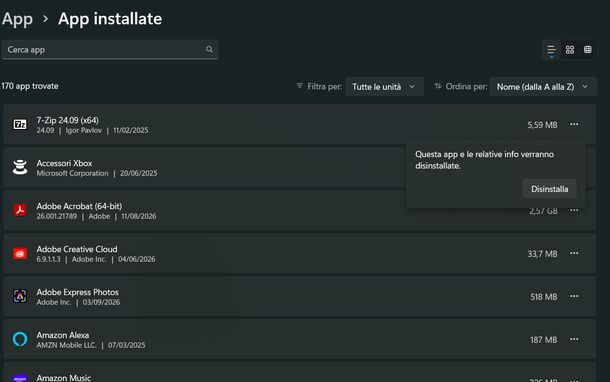Select the Amazon Alexa entry name
Screen dimensions: 610x382
click(63, 335)
